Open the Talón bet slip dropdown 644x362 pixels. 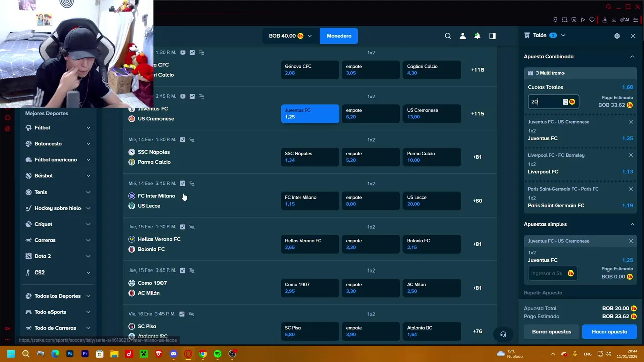pos(544,35)
